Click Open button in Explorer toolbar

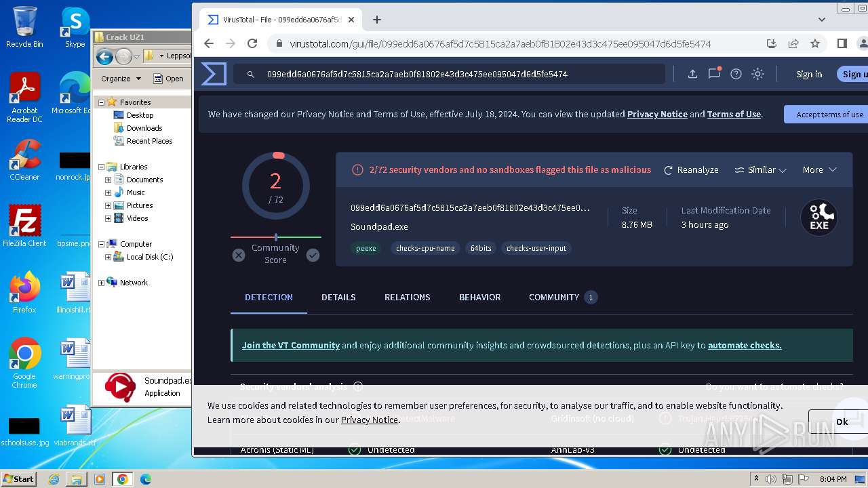168,79
